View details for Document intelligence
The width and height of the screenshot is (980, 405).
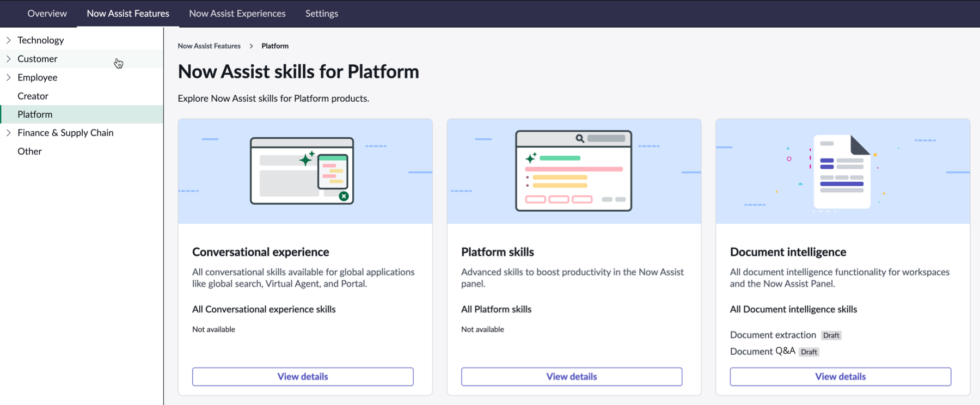click(841, 377)
